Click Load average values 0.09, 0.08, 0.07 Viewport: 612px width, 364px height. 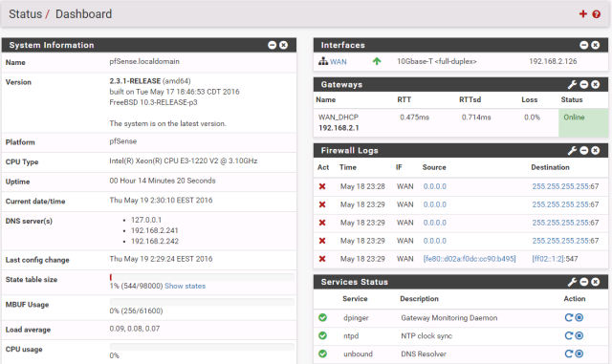pyautogui.click(x=135, y=329)
